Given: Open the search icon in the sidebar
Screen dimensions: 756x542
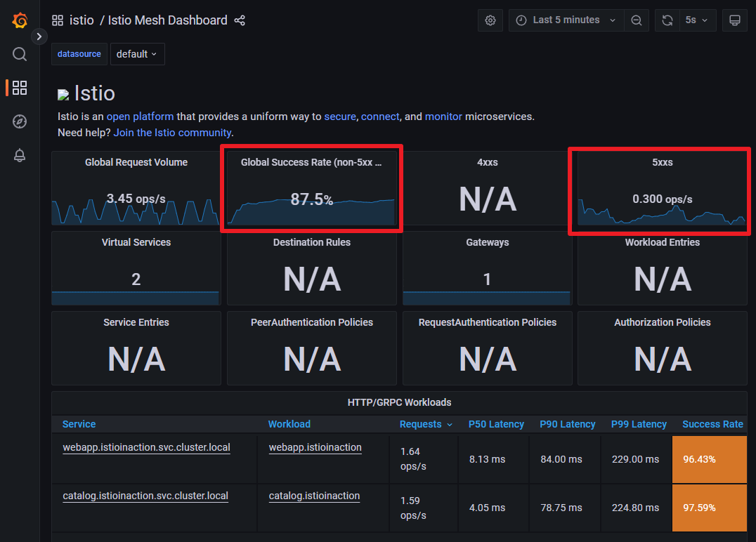Looking at the screenshot, I should pyautogui.click(x=19, y=54).
